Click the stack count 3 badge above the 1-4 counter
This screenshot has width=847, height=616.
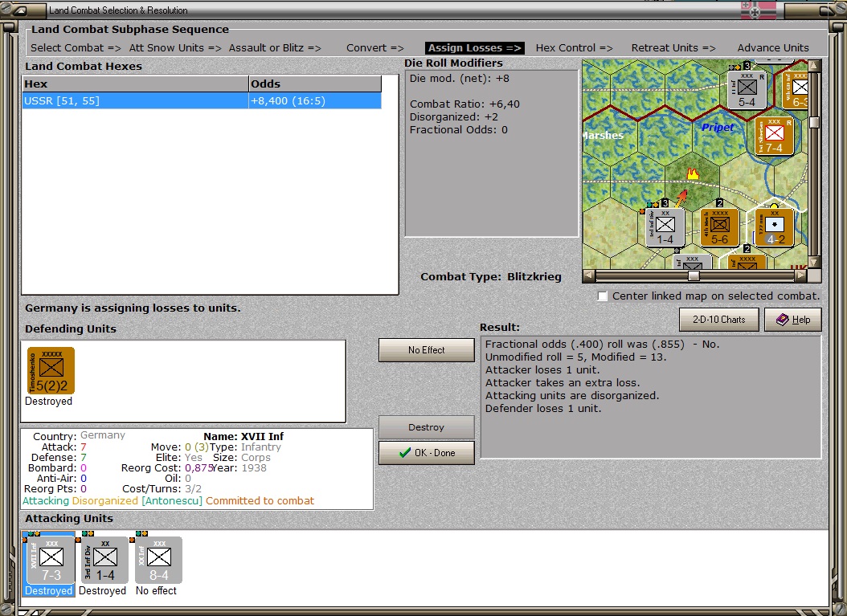tap(665, 203)
